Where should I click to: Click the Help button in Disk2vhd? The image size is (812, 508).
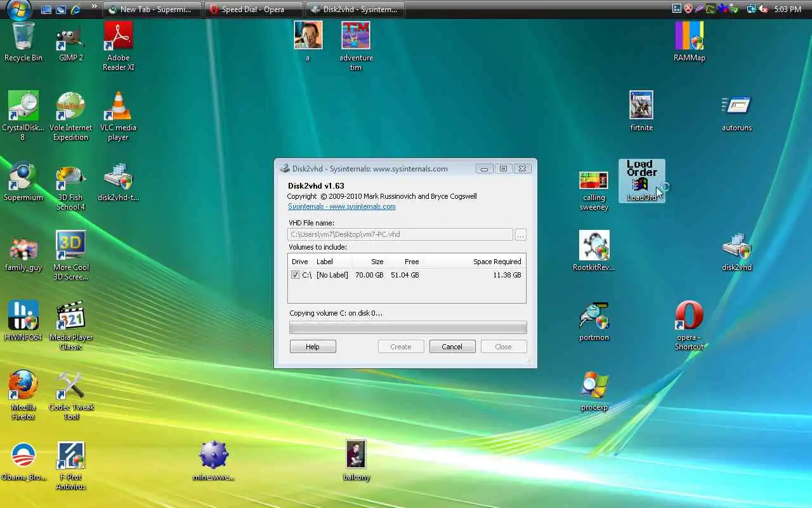click(313, 347)
